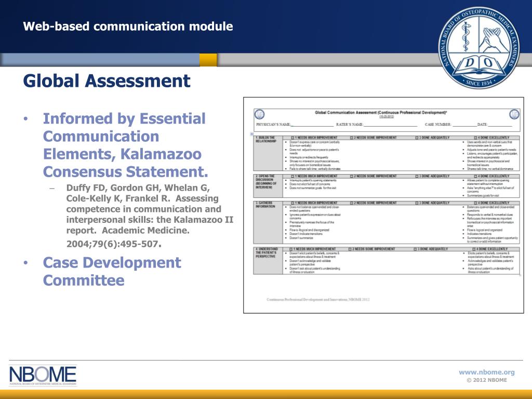
Task: Check 'Needs Some Improvement' for Understand Patient's Perspective
Action: coord(350,249)
